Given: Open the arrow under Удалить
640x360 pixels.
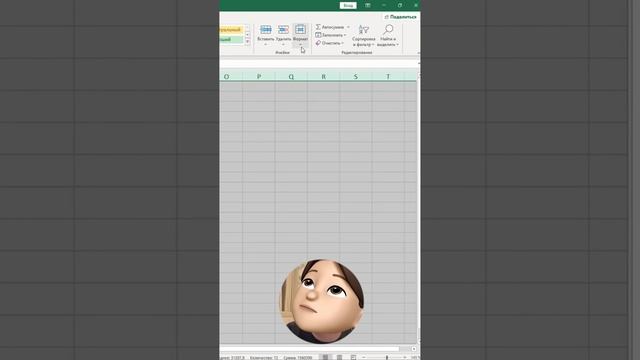Looking at the screenshot, I should [x=283, y=44].
